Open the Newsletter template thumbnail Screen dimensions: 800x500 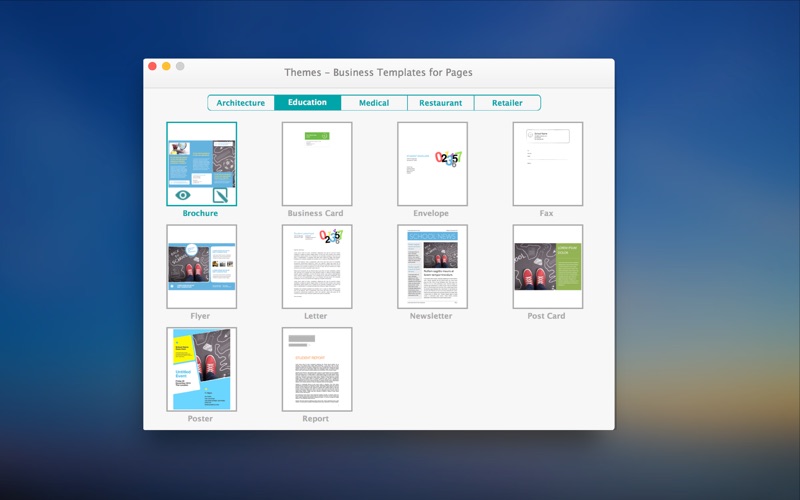pyautogui.click(x=432, y=266)
